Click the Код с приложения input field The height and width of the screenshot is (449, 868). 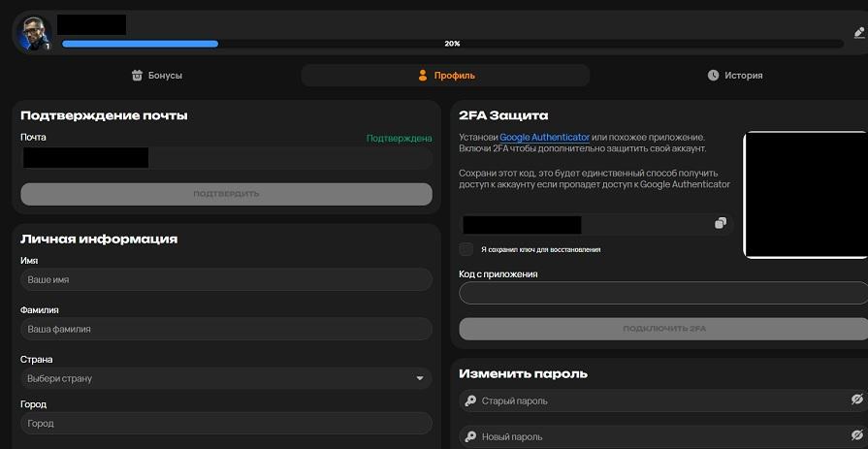(663, 293)
